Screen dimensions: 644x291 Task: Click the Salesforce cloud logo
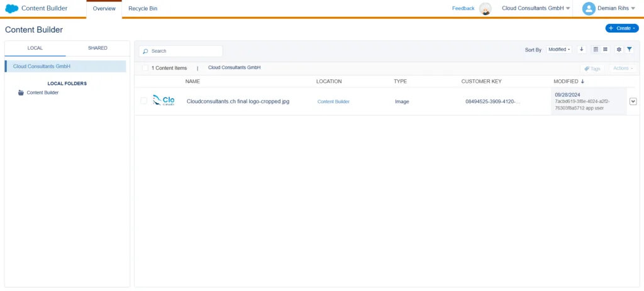[x=11, y=9]
